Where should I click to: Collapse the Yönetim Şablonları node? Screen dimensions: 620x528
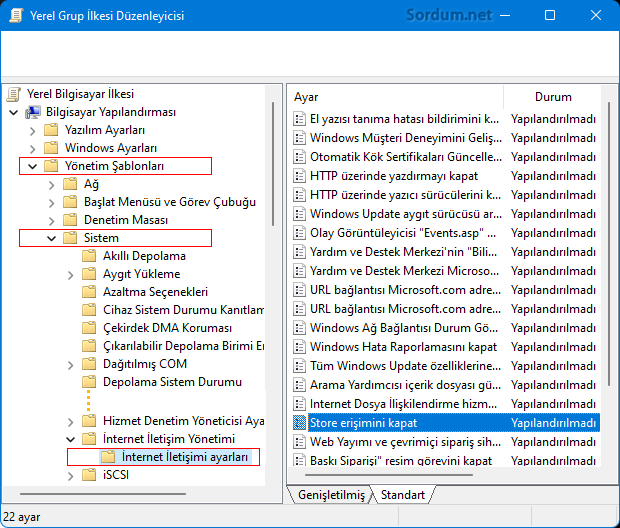(32, 167)
